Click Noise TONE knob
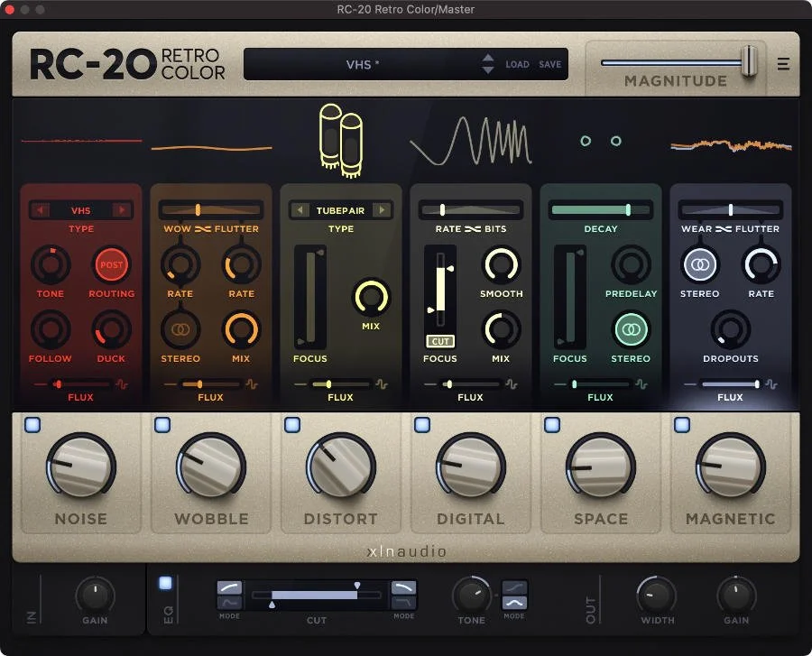Screen dimensions: 812x656 pos(51,264)
